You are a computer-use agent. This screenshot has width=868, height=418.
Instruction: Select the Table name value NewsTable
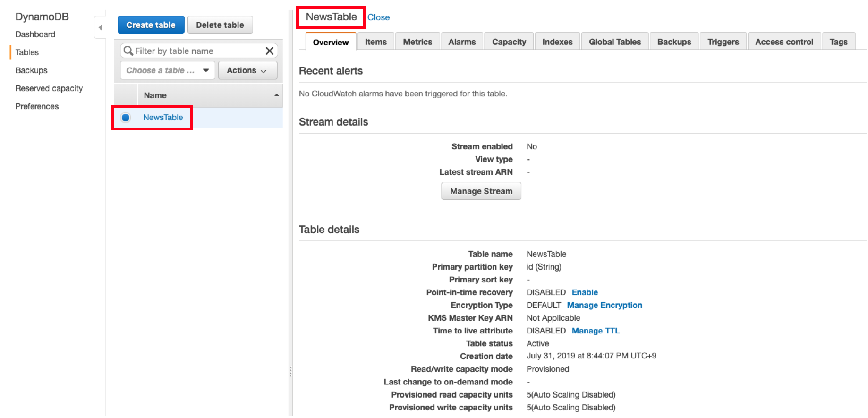click(x=546, y=254)
